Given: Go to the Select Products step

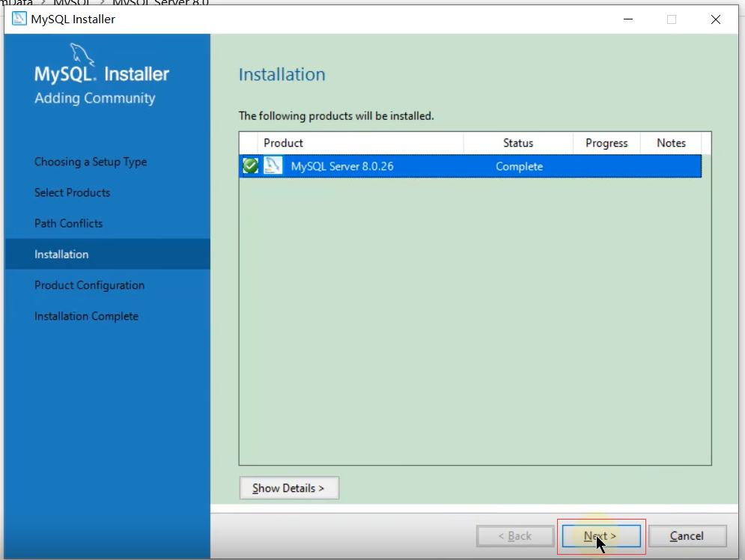Looking at the screenshot, I should tap(72, 192).
